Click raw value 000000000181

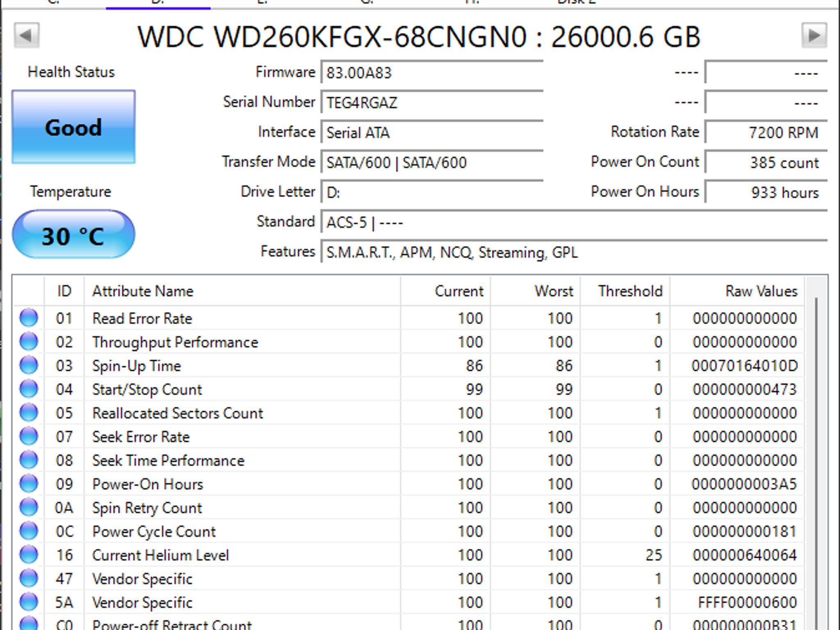tap(744, 532)
